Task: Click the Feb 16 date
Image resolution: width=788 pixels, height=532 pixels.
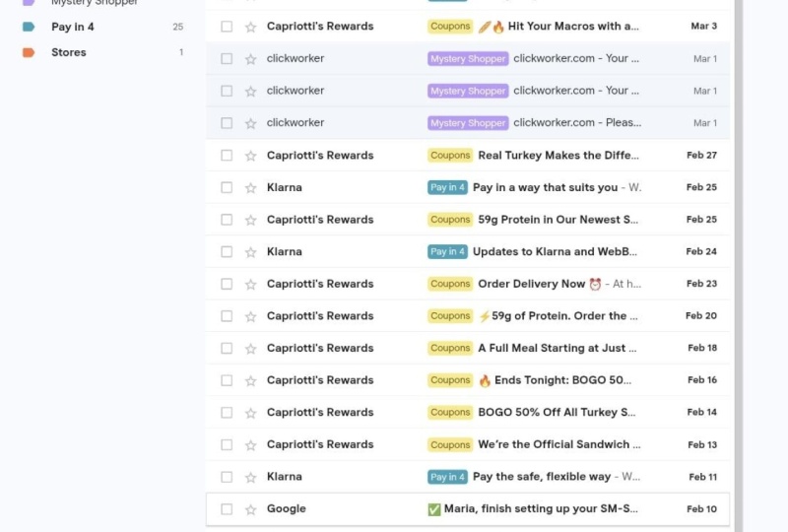Action: 702,380
